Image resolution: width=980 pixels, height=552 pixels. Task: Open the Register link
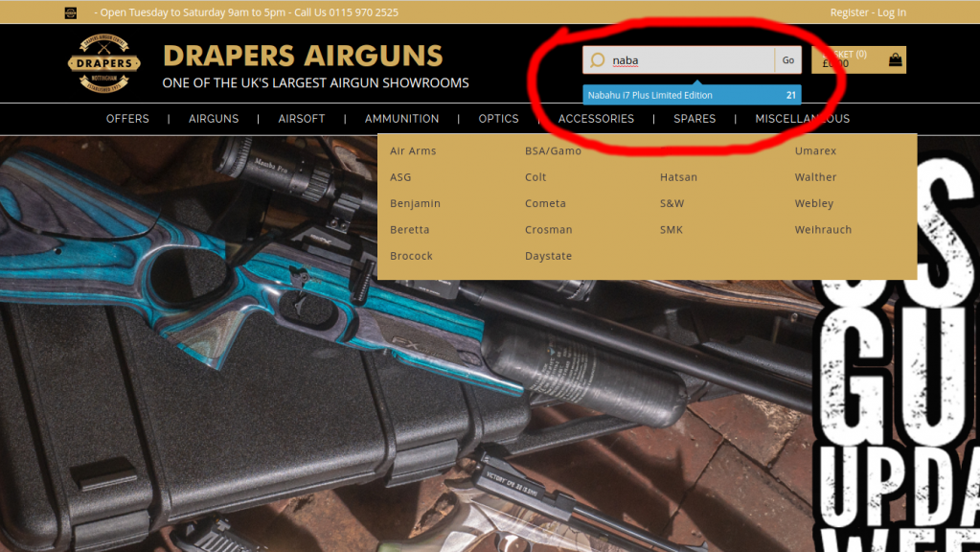pos(849,12)
